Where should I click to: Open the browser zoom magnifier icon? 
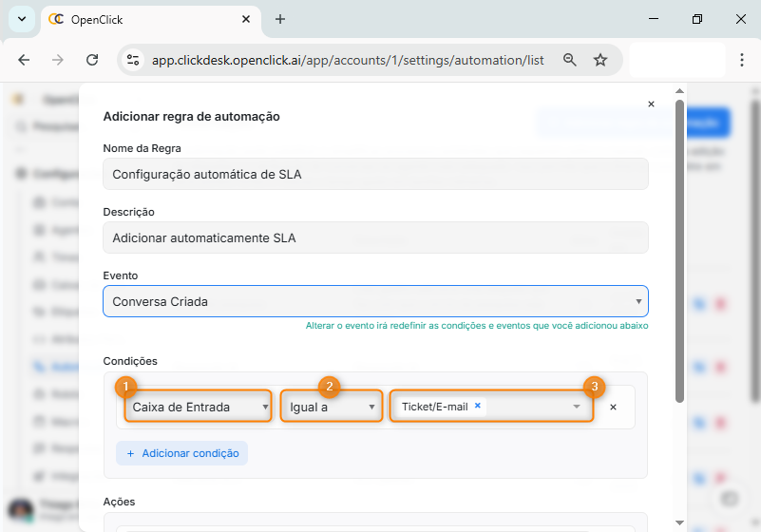pos(570,59)
